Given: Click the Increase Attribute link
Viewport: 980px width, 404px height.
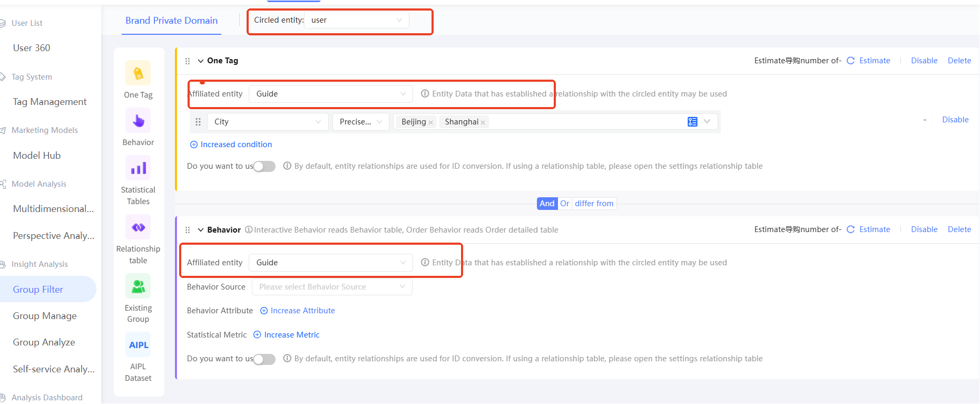Looking at the screenshot, I should 302,311.
